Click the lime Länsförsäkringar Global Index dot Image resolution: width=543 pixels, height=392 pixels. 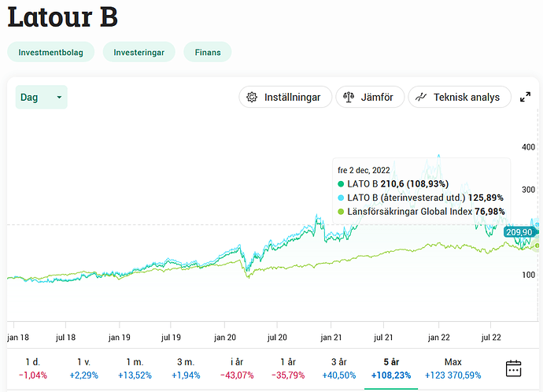click(341, 212)
